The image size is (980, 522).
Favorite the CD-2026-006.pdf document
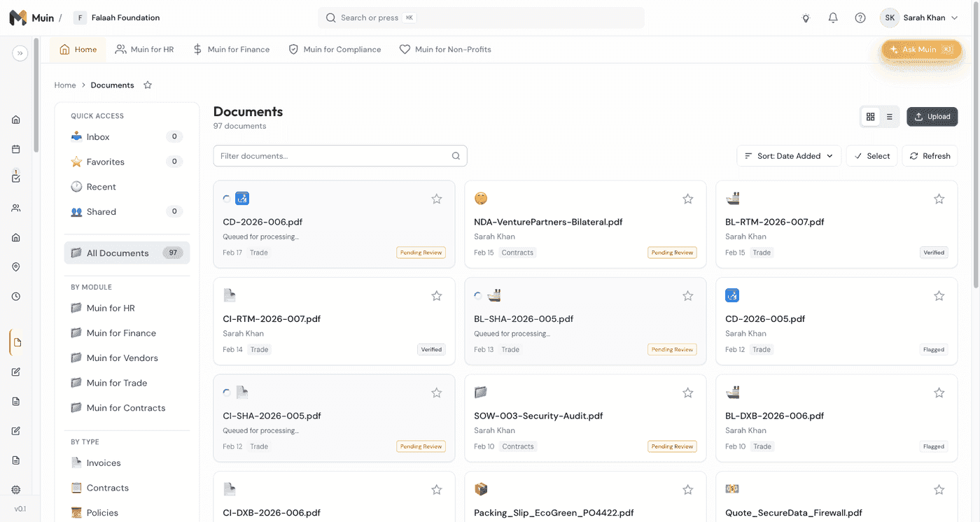[437, 199]
